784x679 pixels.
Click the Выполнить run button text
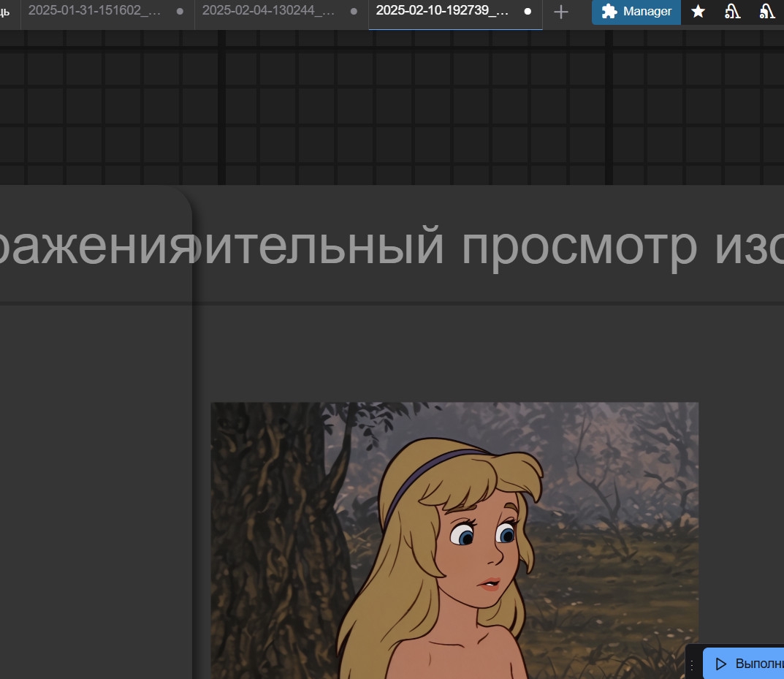[x=758, y=664]
